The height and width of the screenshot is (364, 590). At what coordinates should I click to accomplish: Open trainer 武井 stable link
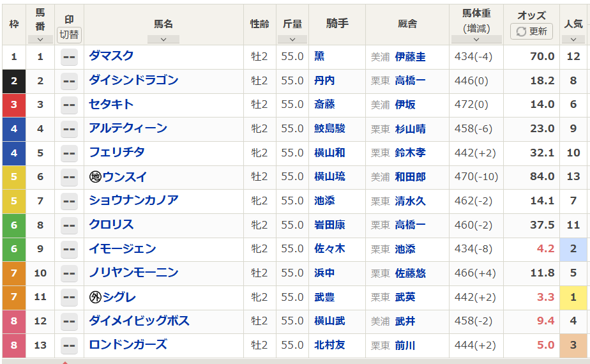[405, 321]
